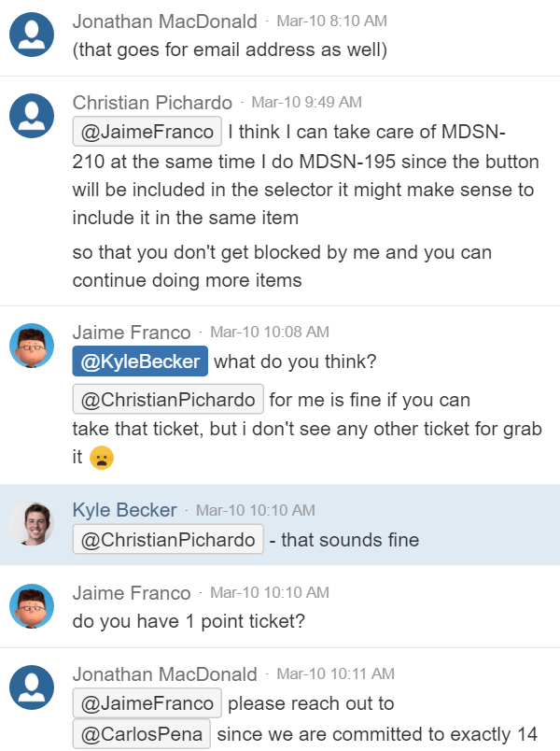
Task: Click Jaime Franco's avatar beside the 10:08 AM message
Action: click(x=32, y=346)
